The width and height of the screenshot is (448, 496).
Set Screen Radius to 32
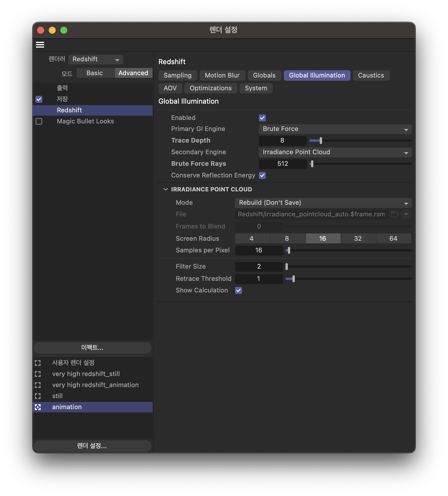point(358,239)
